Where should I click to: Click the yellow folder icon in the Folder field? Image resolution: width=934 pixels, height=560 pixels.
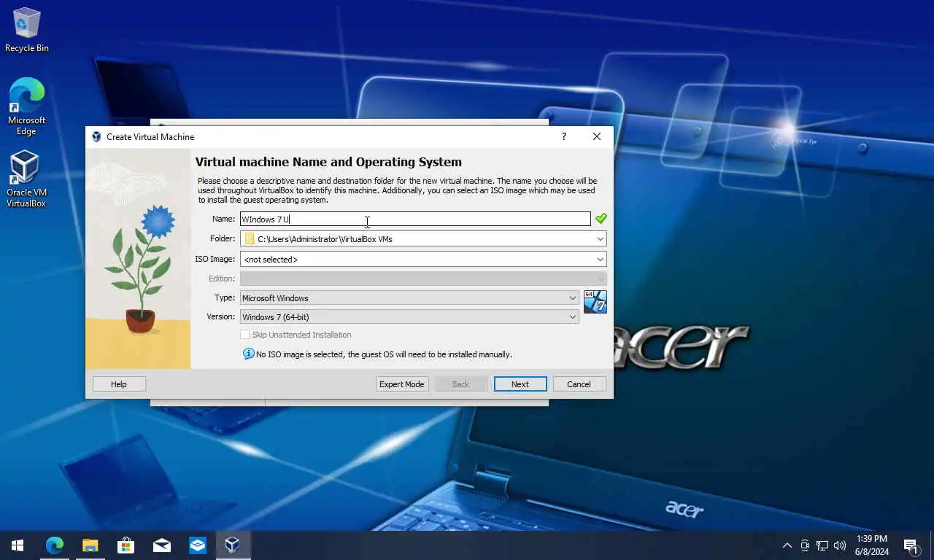pos(250,238)
